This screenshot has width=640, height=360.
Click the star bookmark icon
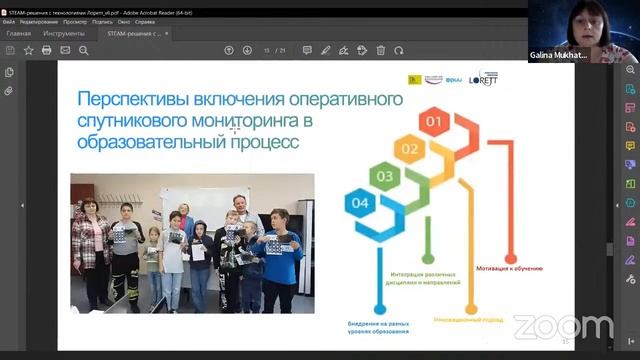(x=29, y=50)
